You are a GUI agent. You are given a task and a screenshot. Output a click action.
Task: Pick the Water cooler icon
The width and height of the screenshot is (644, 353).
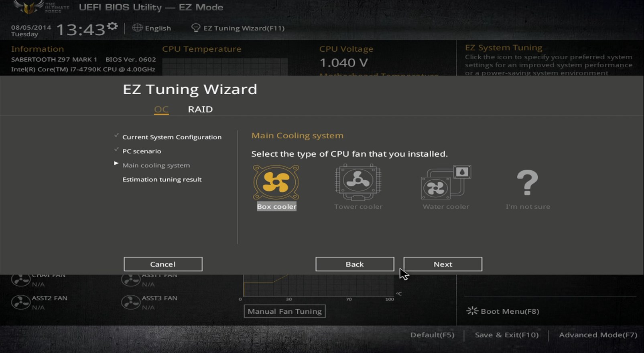point(445,182)
